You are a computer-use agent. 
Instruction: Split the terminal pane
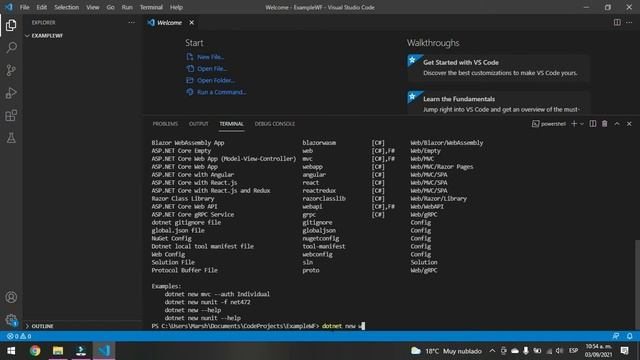point(593,124)
